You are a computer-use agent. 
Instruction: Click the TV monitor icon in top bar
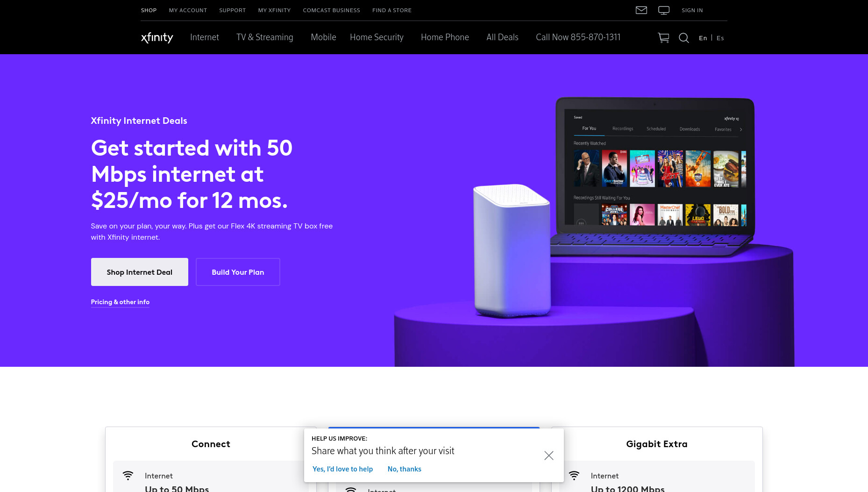pos(664,10)
